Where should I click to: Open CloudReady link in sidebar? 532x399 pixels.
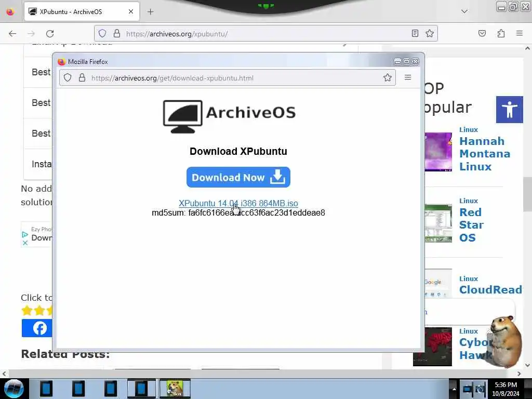click(490, 290)
